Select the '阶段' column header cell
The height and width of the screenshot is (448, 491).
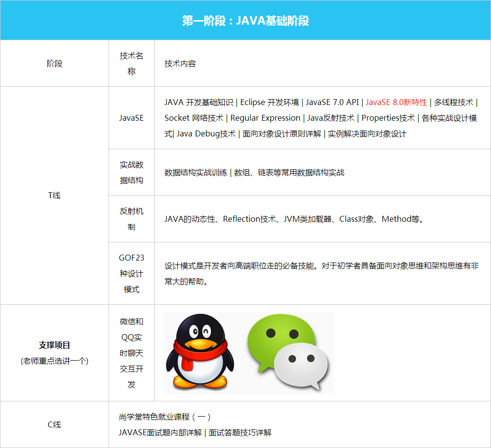pos(55,63)
